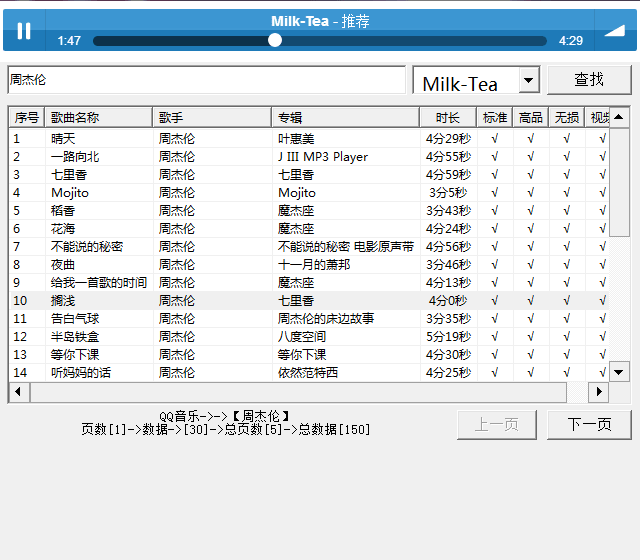Viewport: 640px width, 560px height.
Task: Sort by the 专辑 column header
Action: (345, 118)
